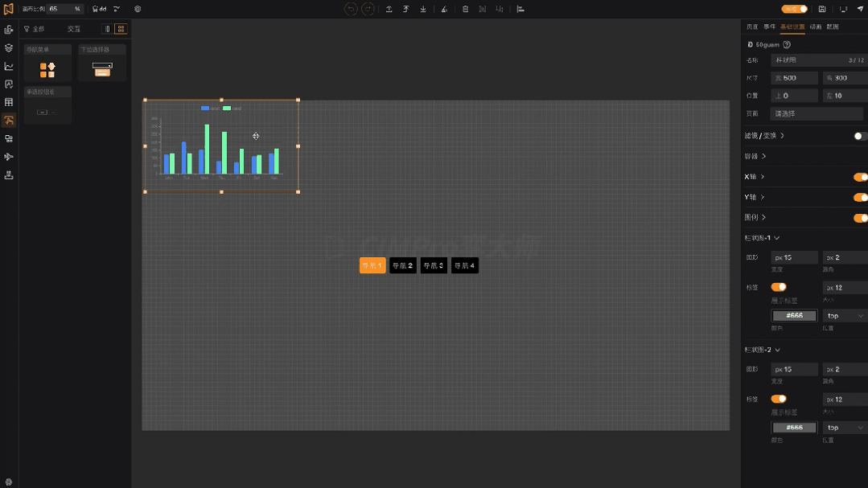Switch to the animation tab in right panel

coord(816,27)
